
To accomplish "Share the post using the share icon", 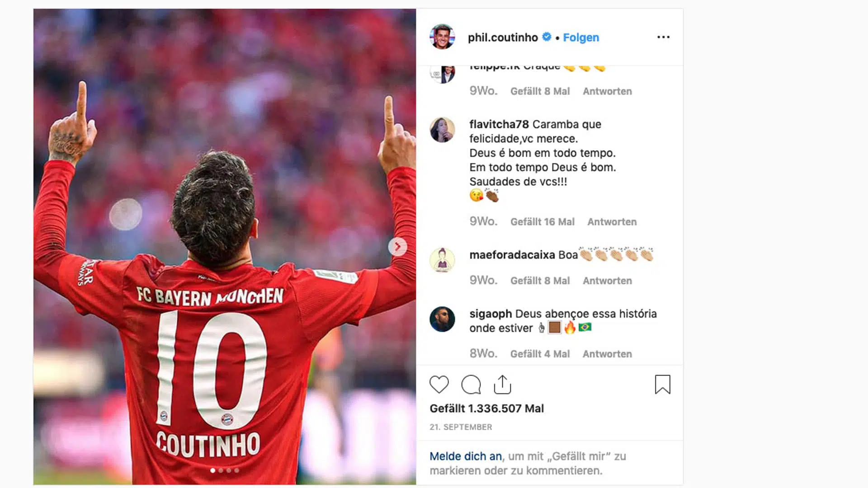I will pyautogui.click(x=502, y=385).
